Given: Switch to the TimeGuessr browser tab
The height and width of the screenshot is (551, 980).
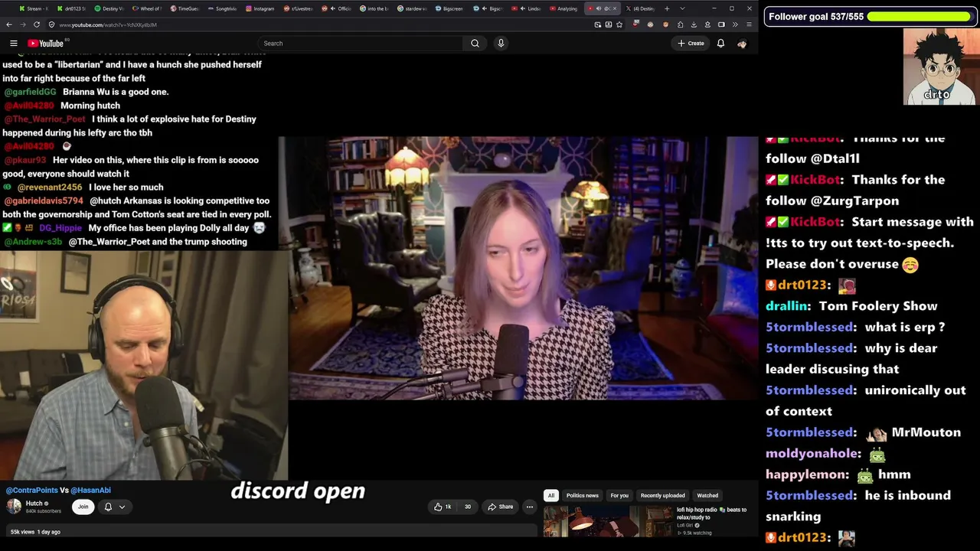Looking at the screenshot, I should [184, 8].
